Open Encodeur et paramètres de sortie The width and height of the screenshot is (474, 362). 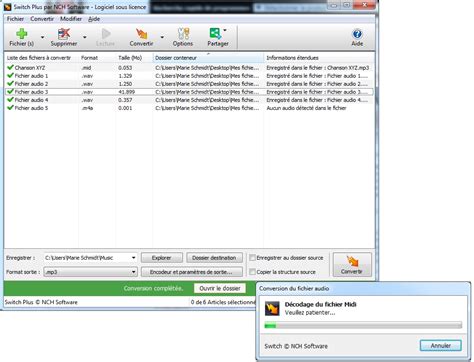pyautogui.click(x=191, y=272)
